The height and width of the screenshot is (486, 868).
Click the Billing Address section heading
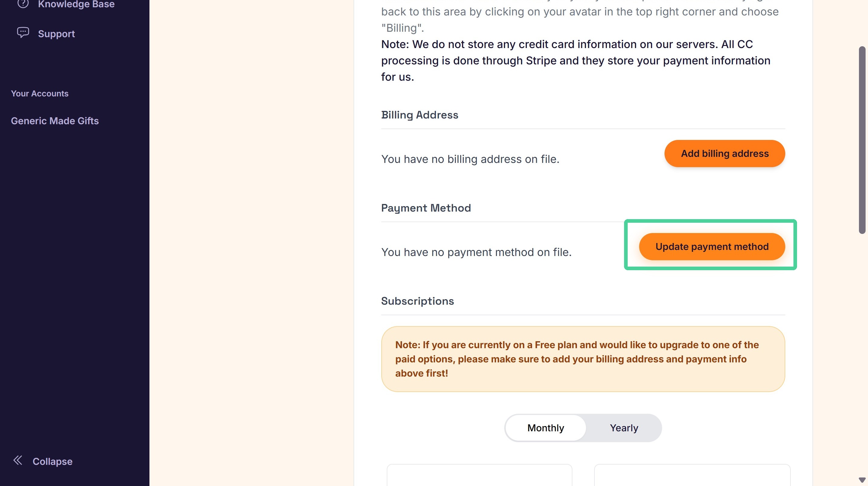coord(420,115)
